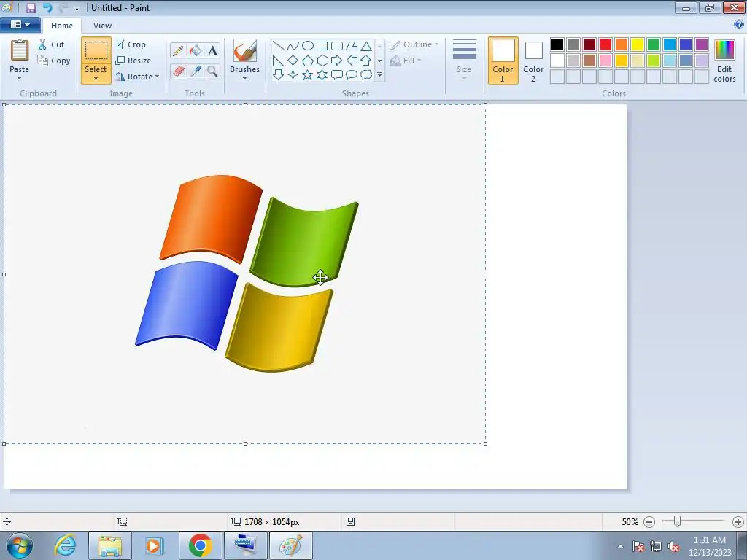Click the Crop button
Screen dimensions: 747x560
(x=131, y=44)
